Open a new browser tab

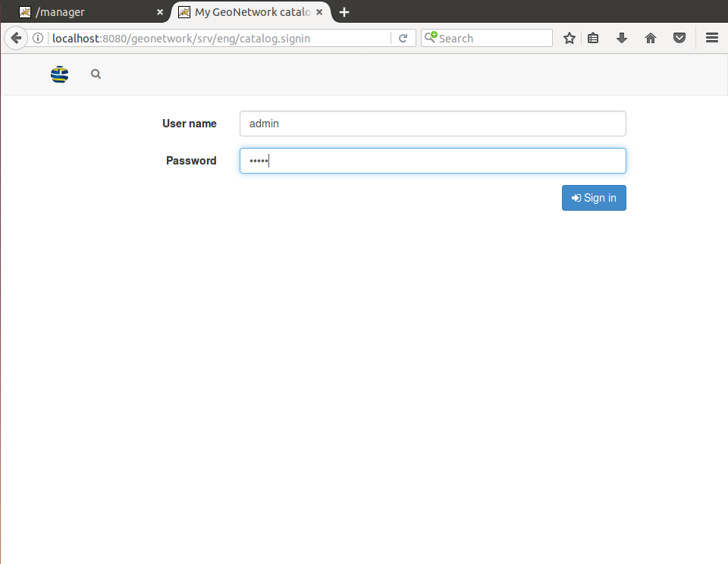click(x=344, y=12)
